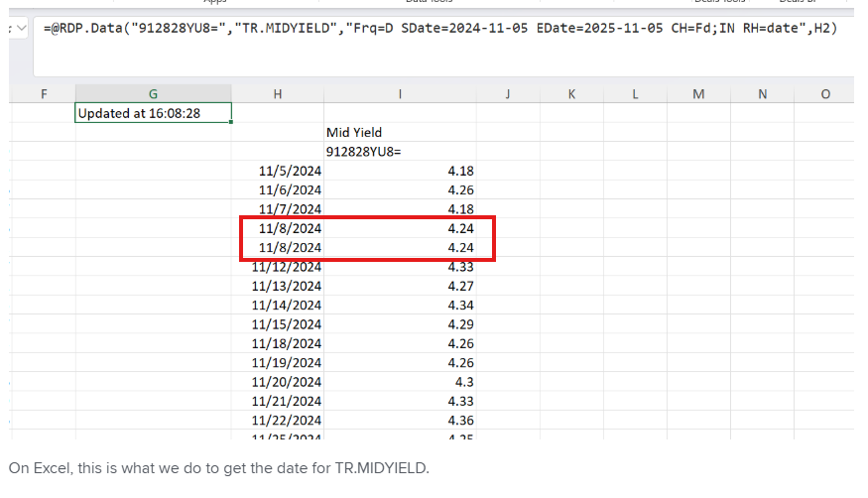
Task: Select yield value 4.18 beside 11/7/2024
Action: (x=400, y=208)
